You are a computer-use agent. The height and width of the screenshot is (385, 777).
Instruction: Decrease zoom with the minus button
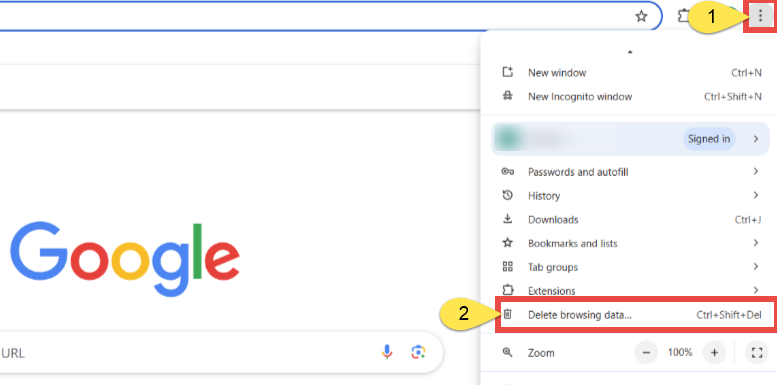[646, 353]
